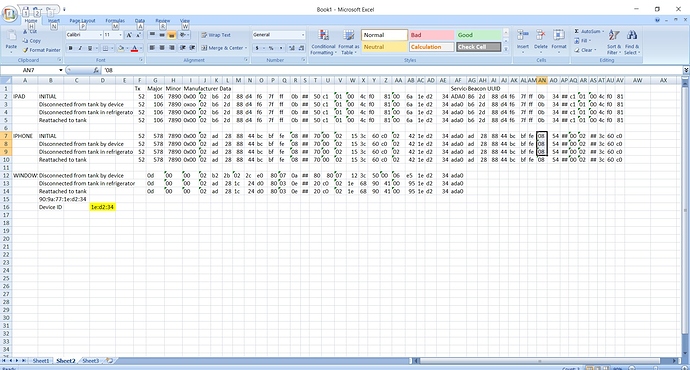Viewport: 690px width, 370px height.
Task: Click the Microsoft Excel Help icon
Action: click(657, 20)
